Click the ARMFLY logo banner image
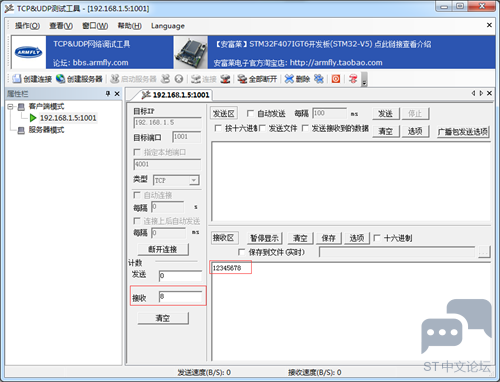 tap(28, 52)
